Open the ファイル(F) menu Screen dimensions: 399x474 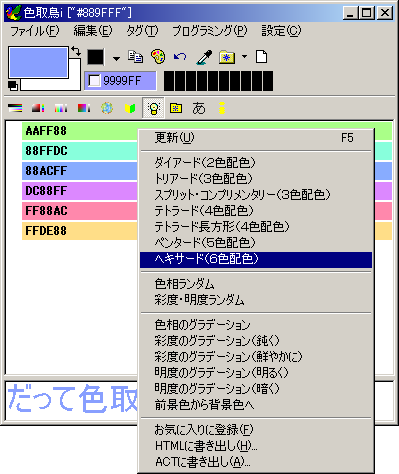point(35,31)
